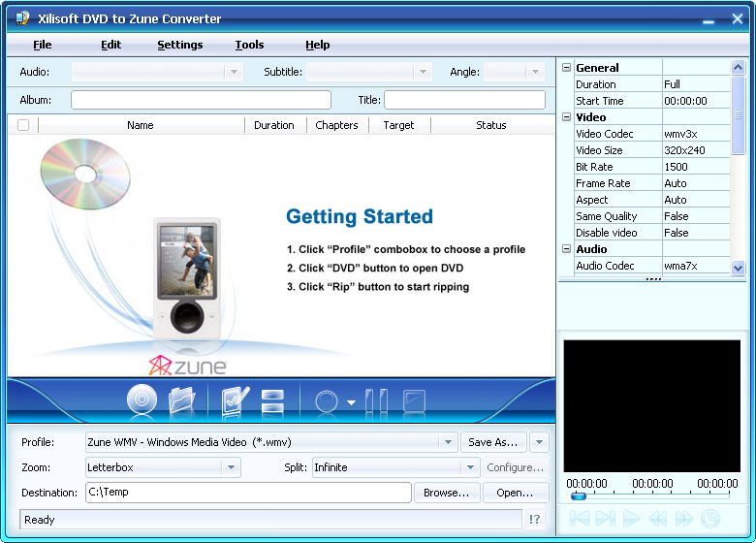Image resolution: width=756 pixels, height=543 pixels.
Task: Open the Tools menu
Action: coord(249,45)
